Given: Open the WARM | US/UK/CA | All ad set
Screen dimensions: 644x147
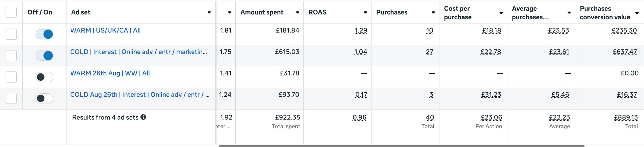Looking at the screenshot, I should 105,30.
